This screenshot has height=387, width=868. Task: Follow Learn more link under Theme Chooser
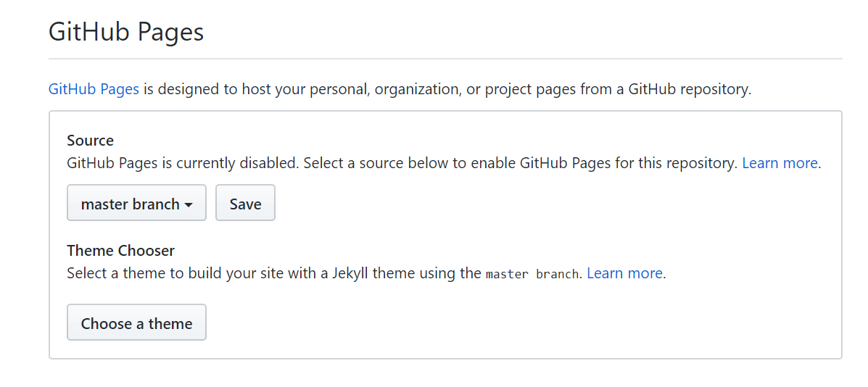624,273
